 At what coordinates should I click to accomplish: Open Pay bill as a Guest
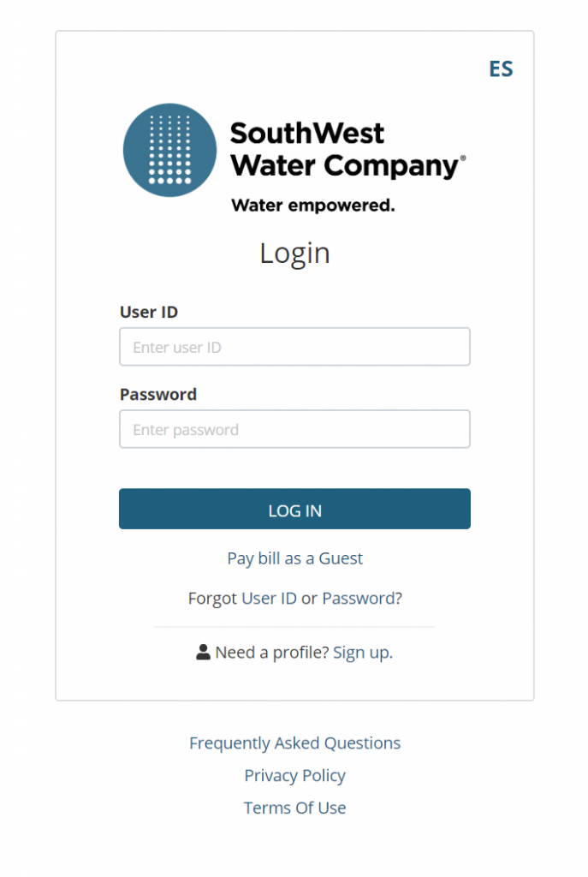coord(294,558)
